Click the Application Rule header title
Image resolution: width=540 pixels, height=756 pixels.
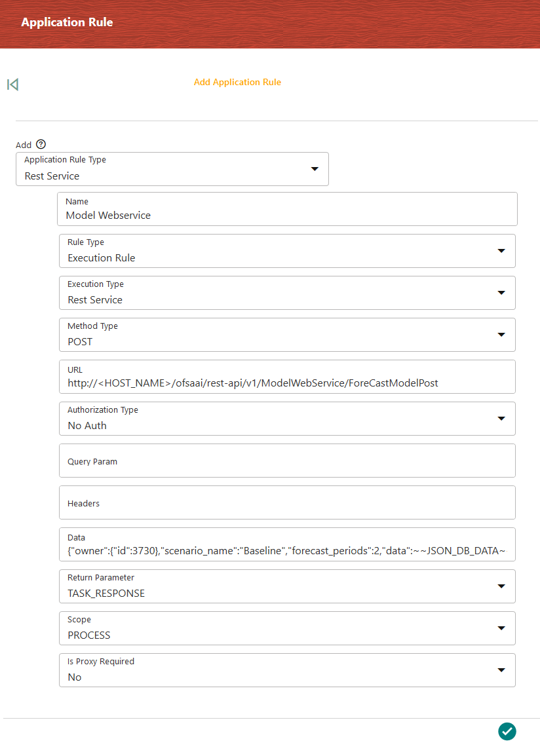67,22
